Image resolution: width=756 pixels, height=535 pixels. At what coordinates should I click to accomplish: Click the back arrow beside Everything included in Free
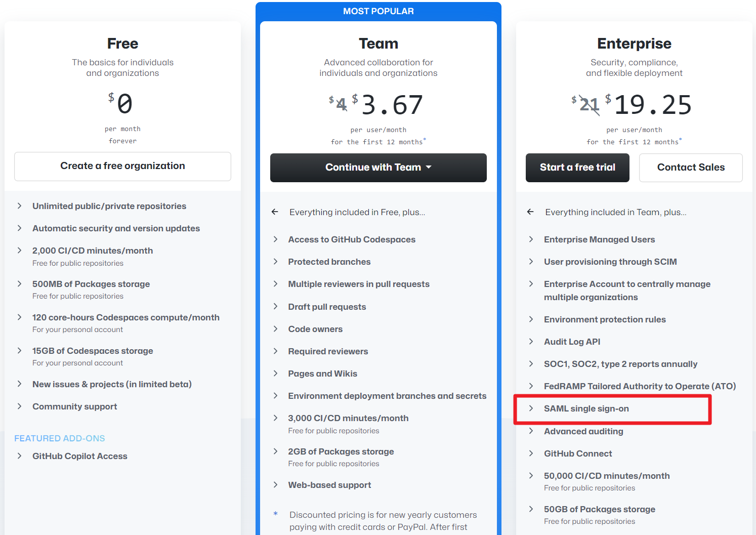click(275, 212)
